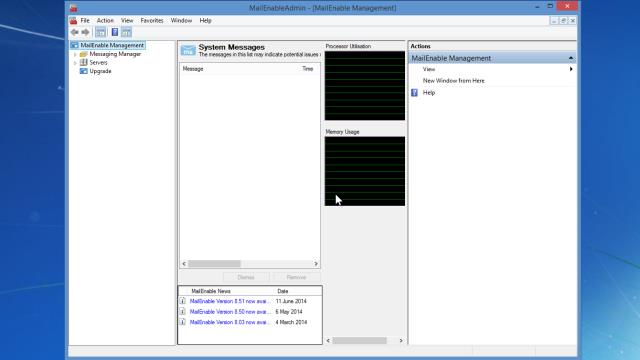Click the MailEnable Management root node icon
640x360 pixels.
(x=74, y=45)
